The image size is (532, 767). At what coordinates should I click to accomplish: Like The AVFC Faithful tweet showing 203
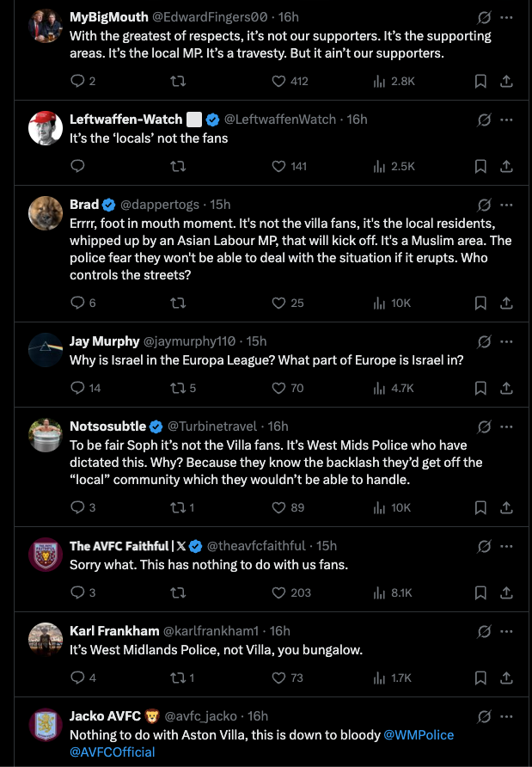point(291,592)
